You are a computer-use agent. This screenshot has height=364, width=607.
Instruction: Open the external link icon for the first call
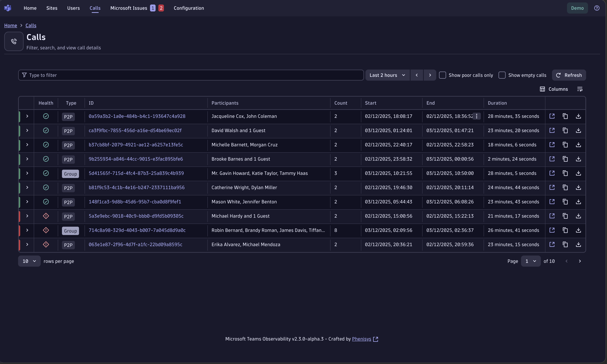[552, 116]
